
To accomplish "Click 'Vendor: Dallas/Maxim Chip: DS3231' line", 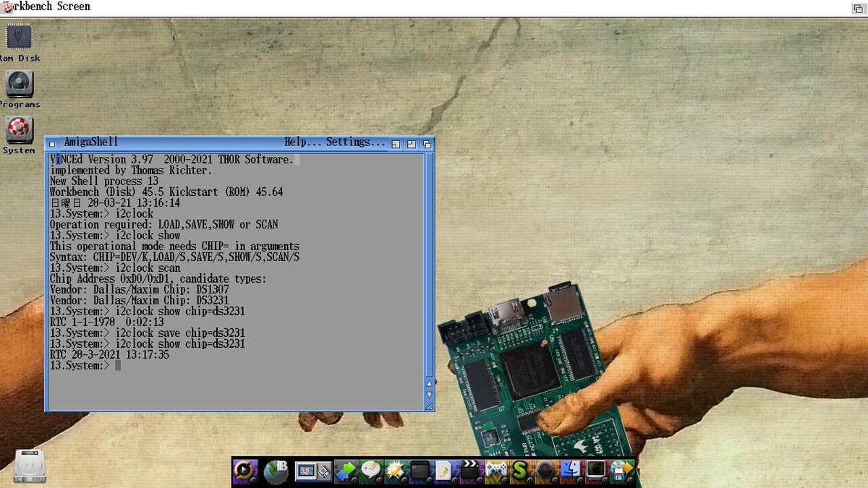I will pyautogui.click(x=139, y=301).
